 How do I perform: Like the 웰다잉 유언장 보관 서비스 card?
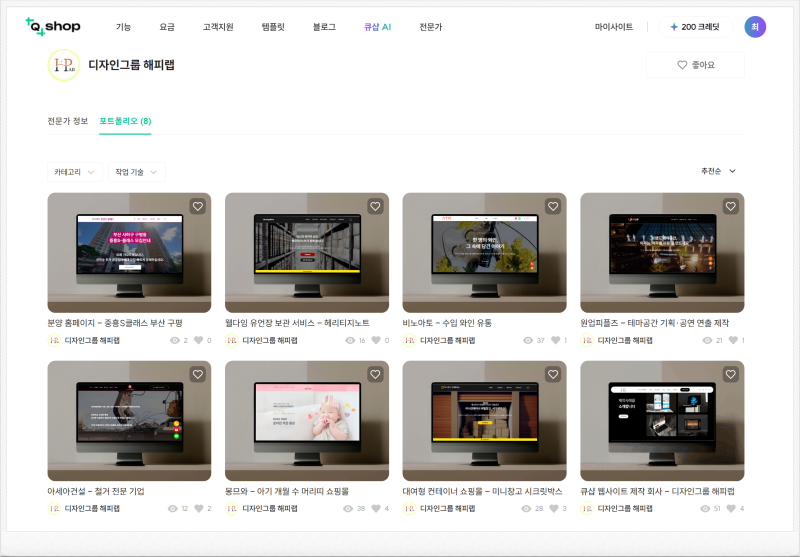(375, 206)
